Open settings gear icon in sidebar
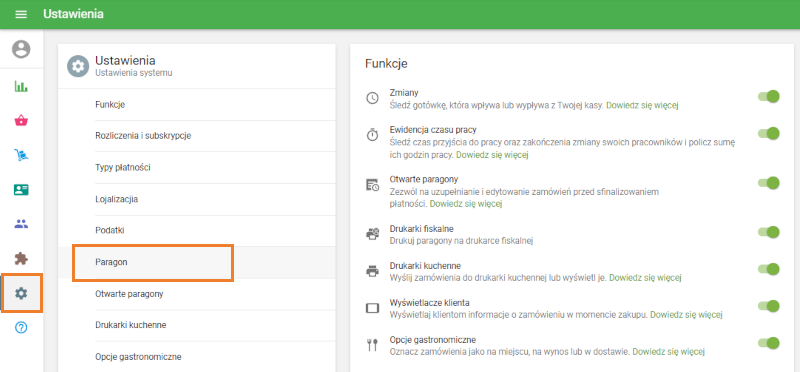This screenshot has width=800, height=372. (21, 293)
